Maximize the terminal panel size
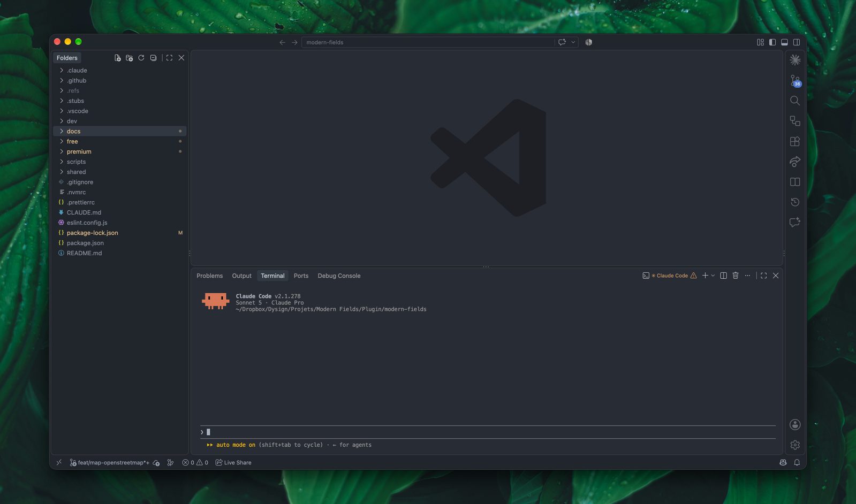Image resolution: width=856 pixels, height=504 pixels. click(763, 276)
